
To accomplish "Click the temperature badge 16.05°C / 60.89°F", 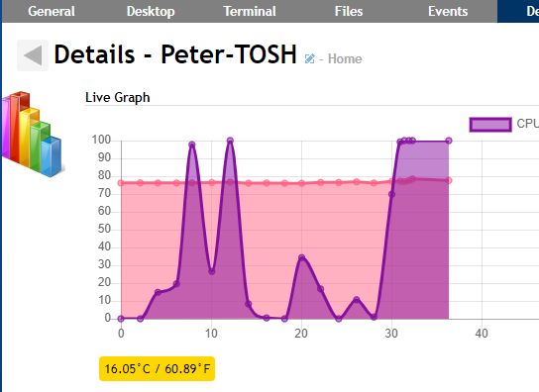I will click(x=157, y=368).
